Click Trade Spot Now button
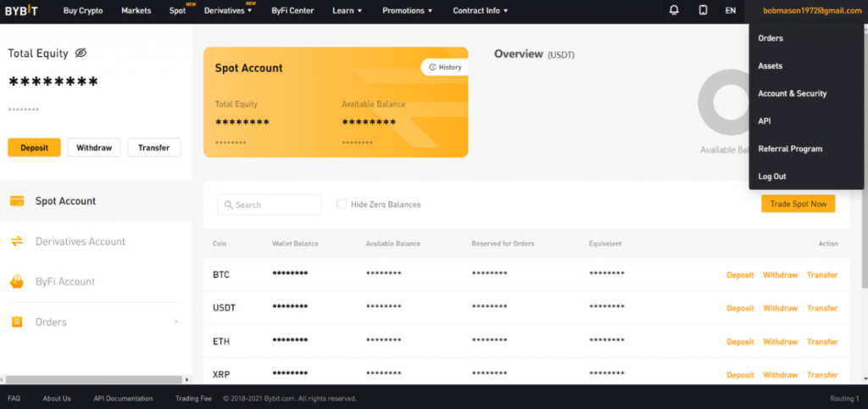Viewport: 868px width, 409px height. (x=798, y=204)
